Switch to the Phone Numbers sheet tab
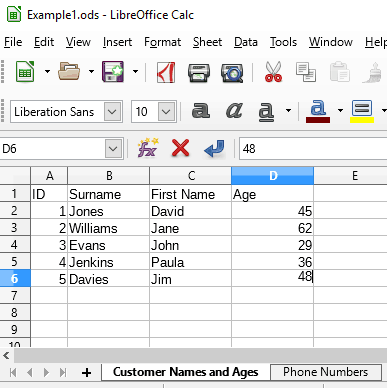The width and height of the screenshot is (387, 388). [326, 372]
